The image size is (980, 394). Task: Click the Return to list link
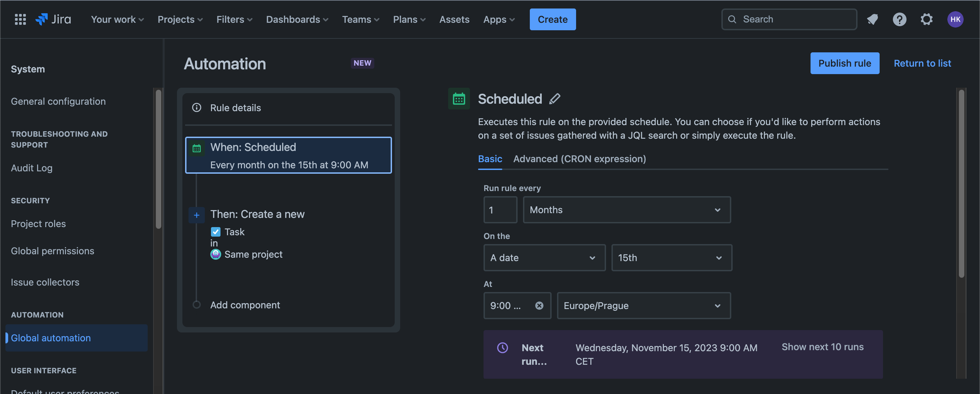pos(922,63)
